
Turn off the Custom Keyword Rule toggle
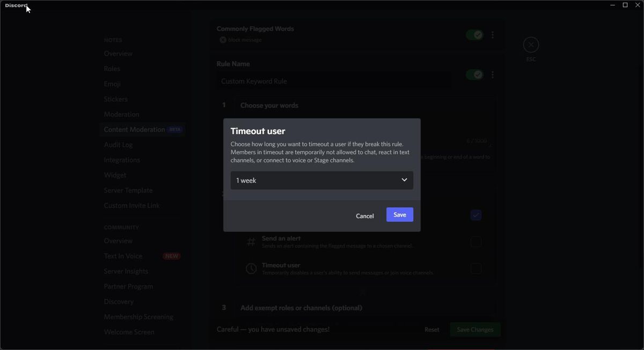pos(475,75)
